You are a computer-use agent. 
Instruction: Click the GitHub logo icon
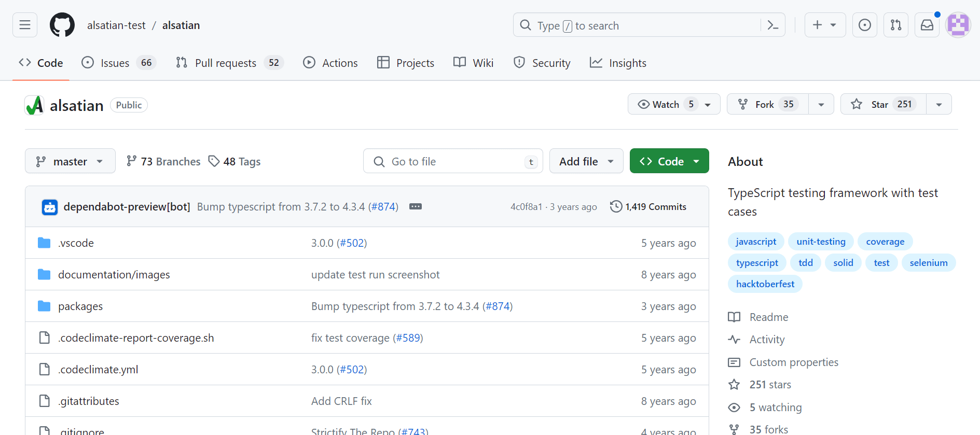(62, 25)
